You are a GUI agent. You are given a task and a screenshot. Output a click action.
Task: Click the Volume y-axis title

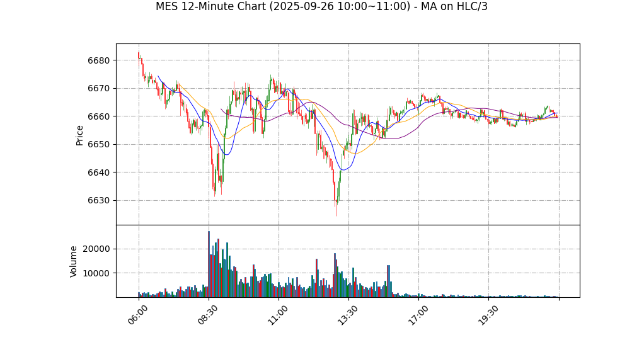point(74,262)
